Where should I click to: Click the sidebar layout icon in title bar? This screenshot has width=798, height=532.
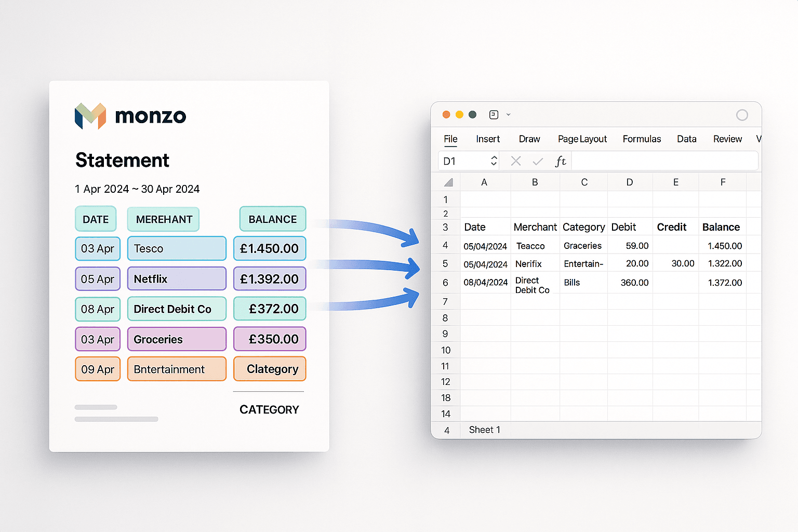click(x=494, y=115)
